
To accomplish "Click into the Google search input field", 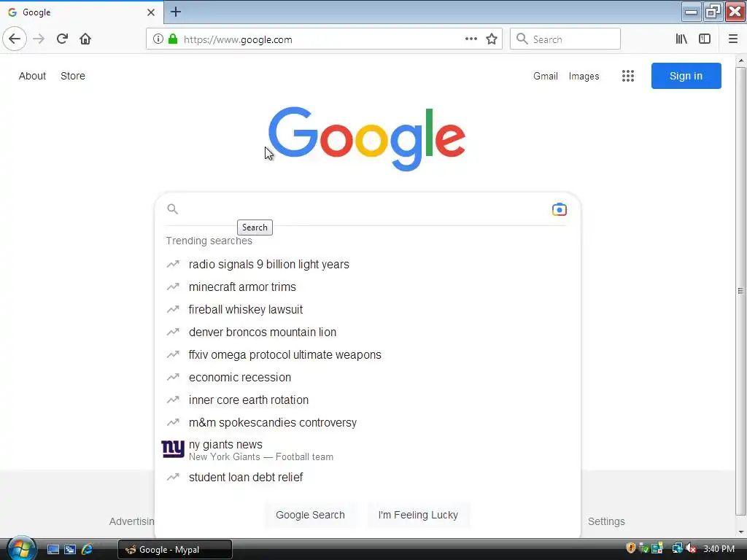I will (x=365, y=209).
